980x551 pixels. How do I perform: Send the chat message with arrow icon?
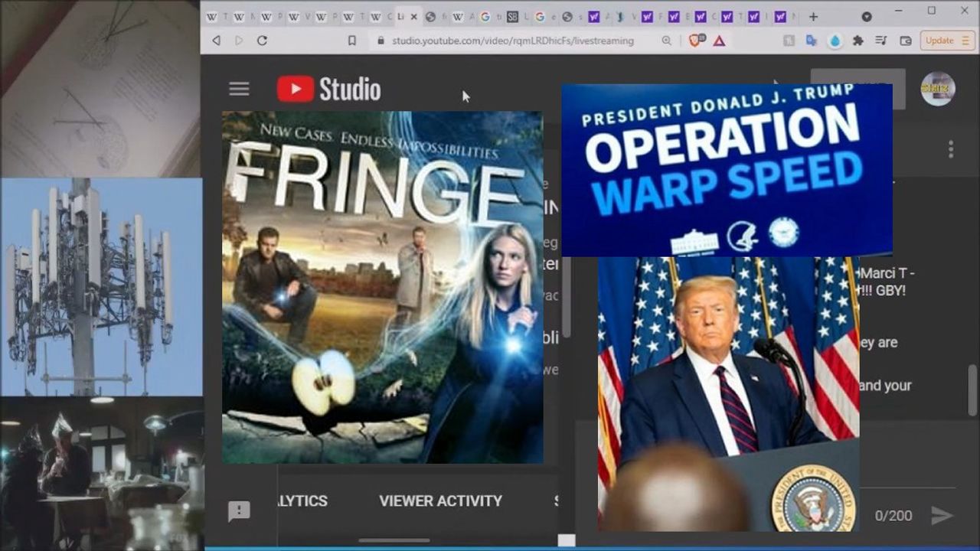pyautogui.click(x=942, y=516)
